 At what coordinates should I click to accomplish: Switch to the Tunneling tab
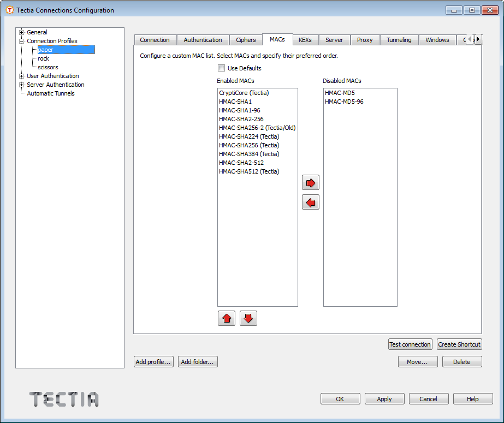coord(399,40)
